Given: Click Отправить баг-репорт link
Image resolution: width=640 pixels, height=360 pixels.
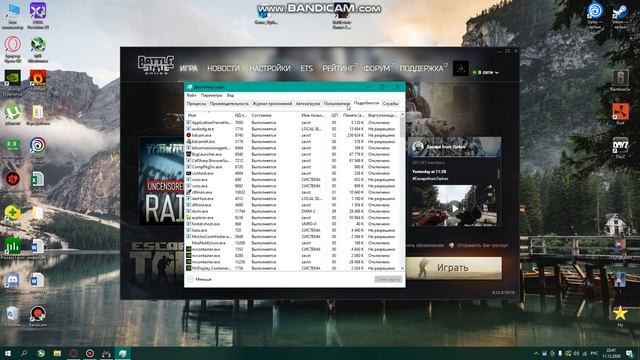Looking at the screenshot, I should (479, 246).
